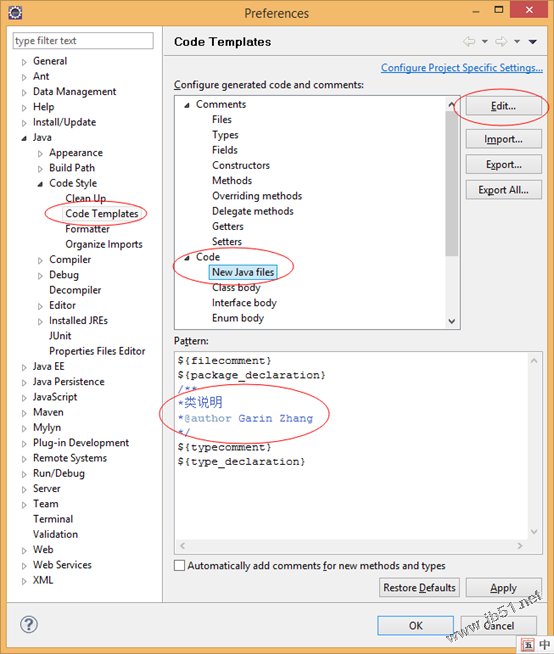Select Decompiler preference page
Image resolution: width=554 pixels, height=654 pixels.
(x=75, y=290)
